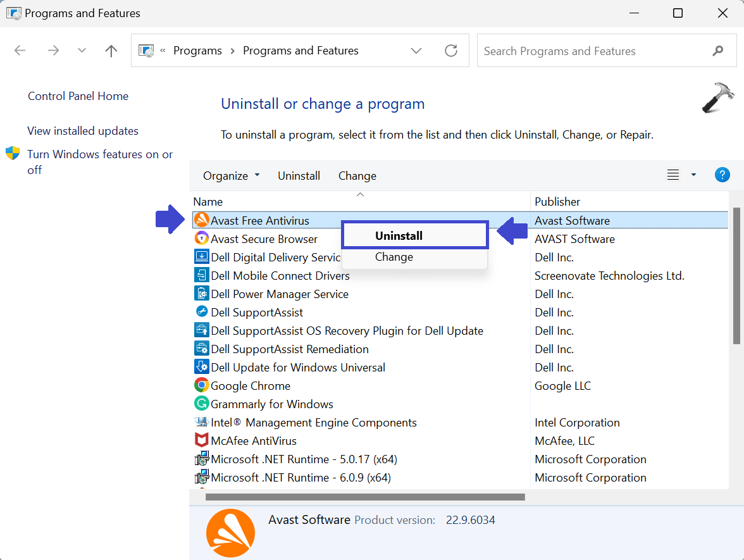Click the Dell SupportAssist Remediation icon

point(202,349)
